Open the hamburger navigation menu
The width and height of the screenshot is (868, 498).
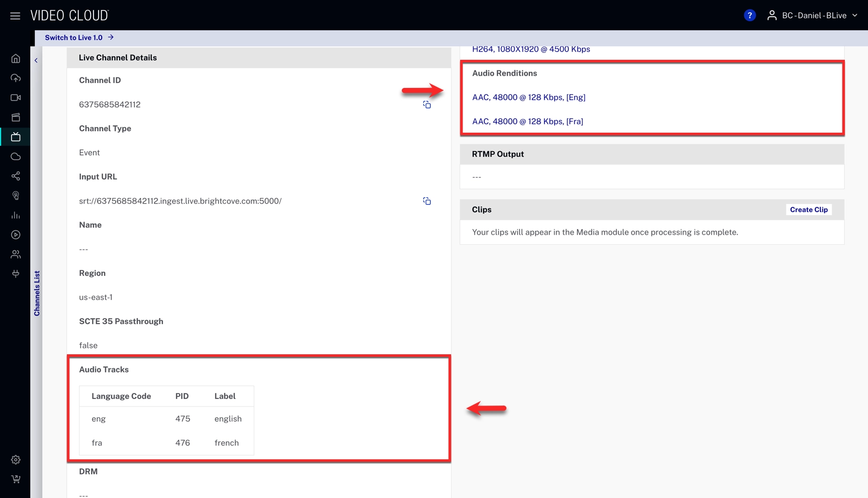pyautogui.click(x=15, y=16)
